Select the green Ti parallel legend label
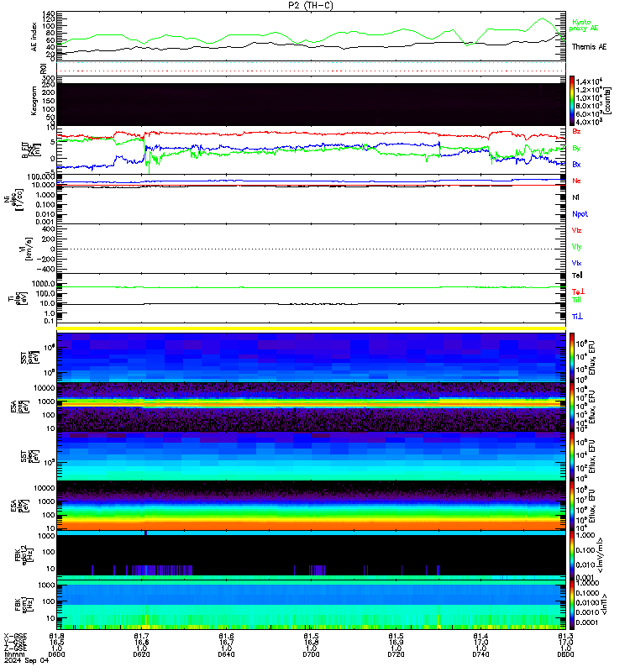Viewport: 630px width, 672px height. 576,300
